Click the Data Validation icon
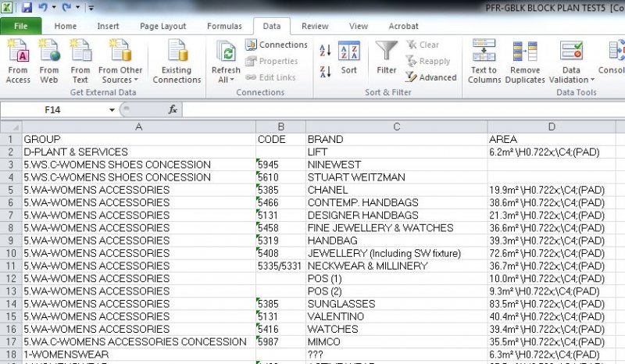This screenshot has height=364, width=625. (571, 51)
